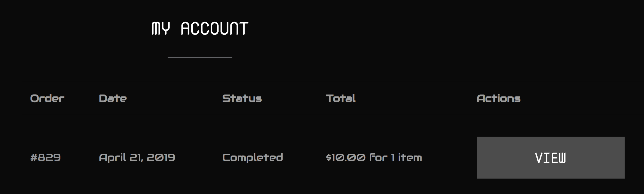Click the $10.00 price amount
644x194 pixels.
(346, 158)
